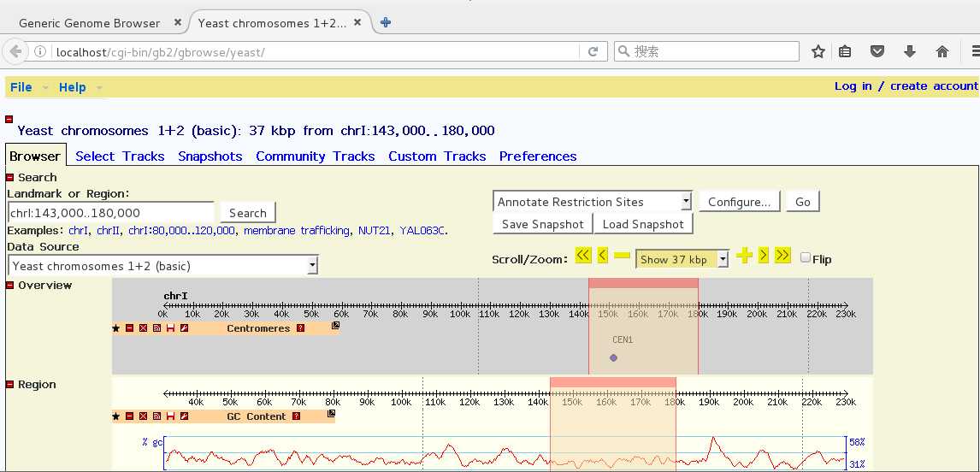The image size is (980, 472).
Task: Configure Centromeres track with wrench icon
Action: click(185, 328)
